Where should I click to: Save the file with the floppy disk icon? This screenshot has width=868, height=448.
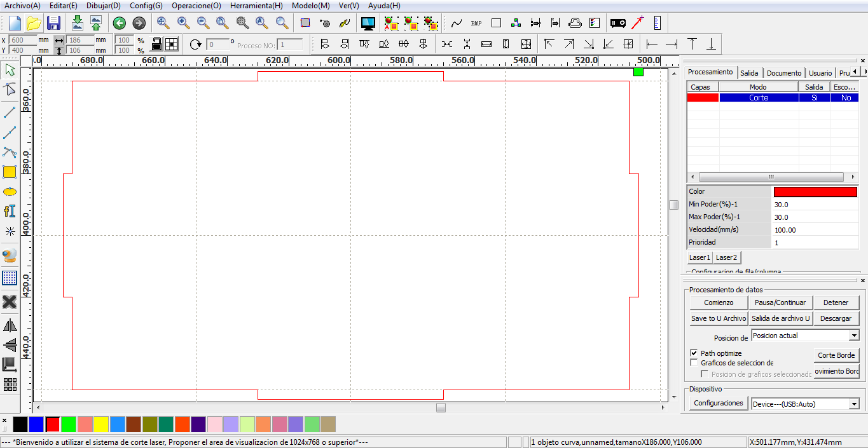(x=53, y=24)
